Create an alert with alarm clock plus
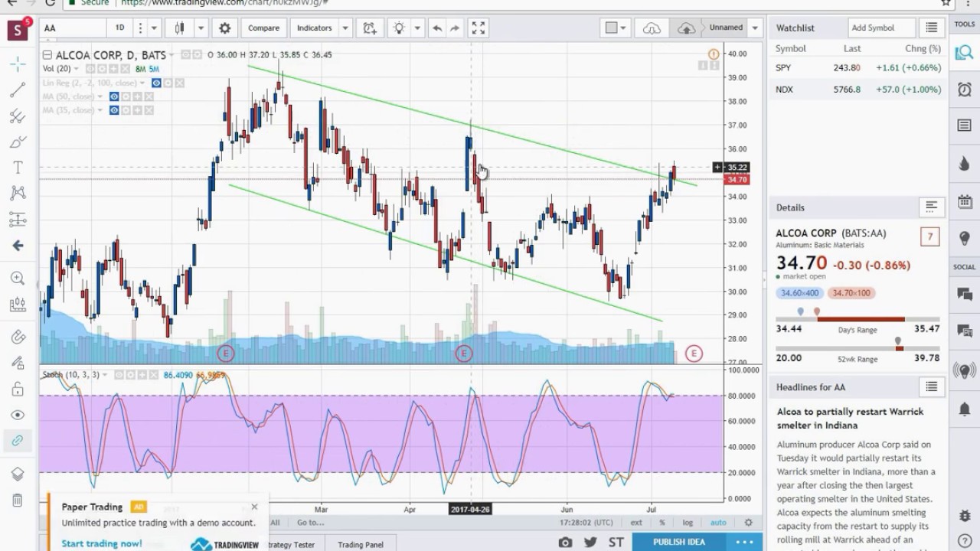Viewport: 980px width, 551px height. pos(370,28)
